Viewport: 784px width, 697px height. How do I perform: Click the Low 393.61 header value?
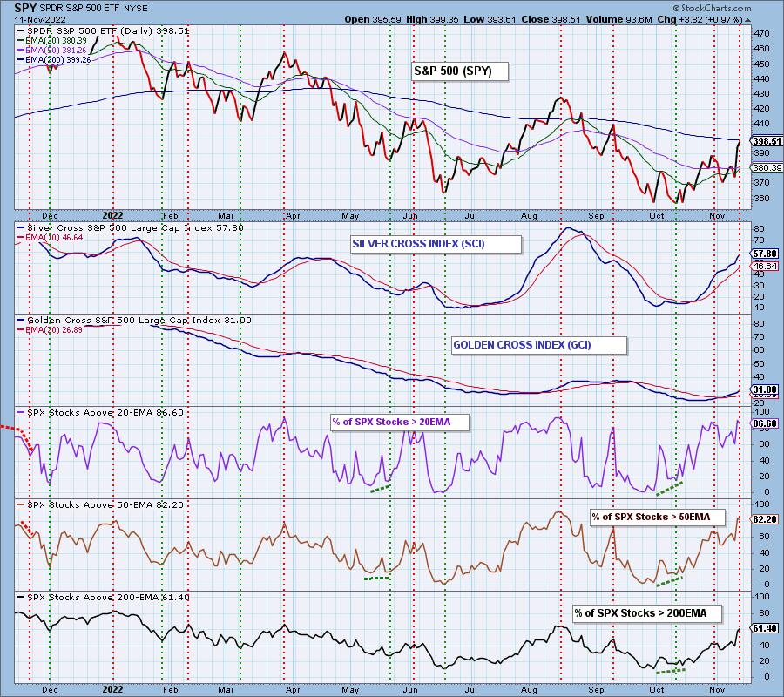(490, 20)
